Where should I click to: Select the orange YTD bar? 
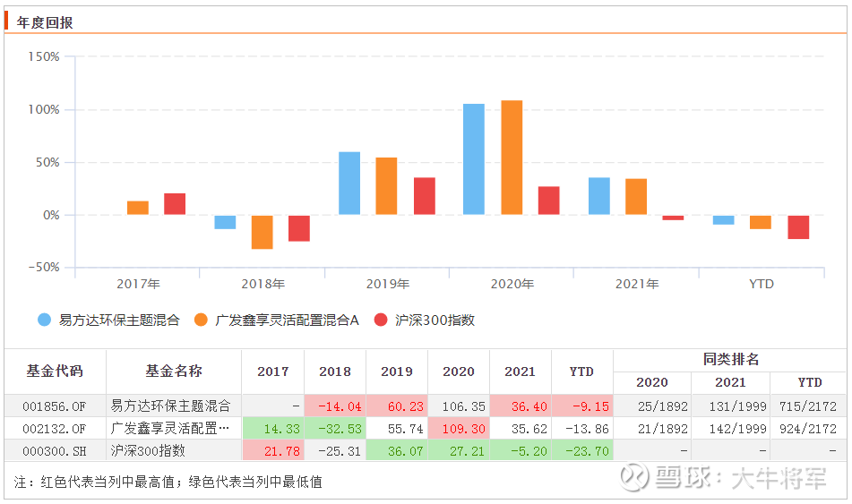point(761,222)
